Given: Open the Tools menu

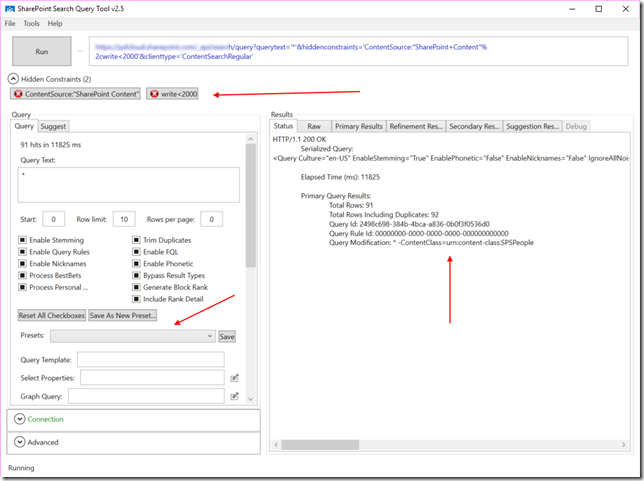Looking at the screenshot, I should point(31,23).
